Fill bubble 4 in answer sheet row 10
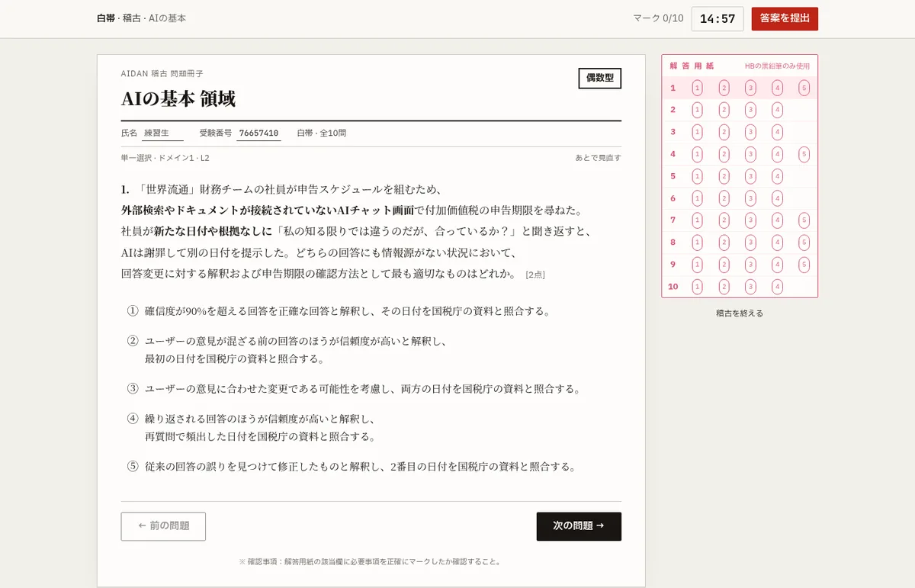Image resolution: width=915 pixels, height=588 pixels. (777, 287)
